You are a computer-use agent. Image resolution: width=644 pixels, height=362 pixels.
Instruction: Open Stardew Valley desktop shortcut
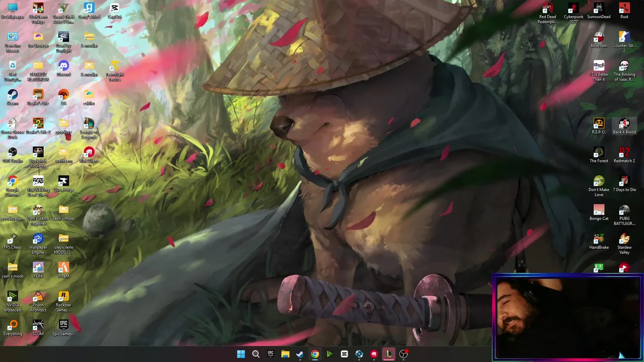(x=624, y=244)
